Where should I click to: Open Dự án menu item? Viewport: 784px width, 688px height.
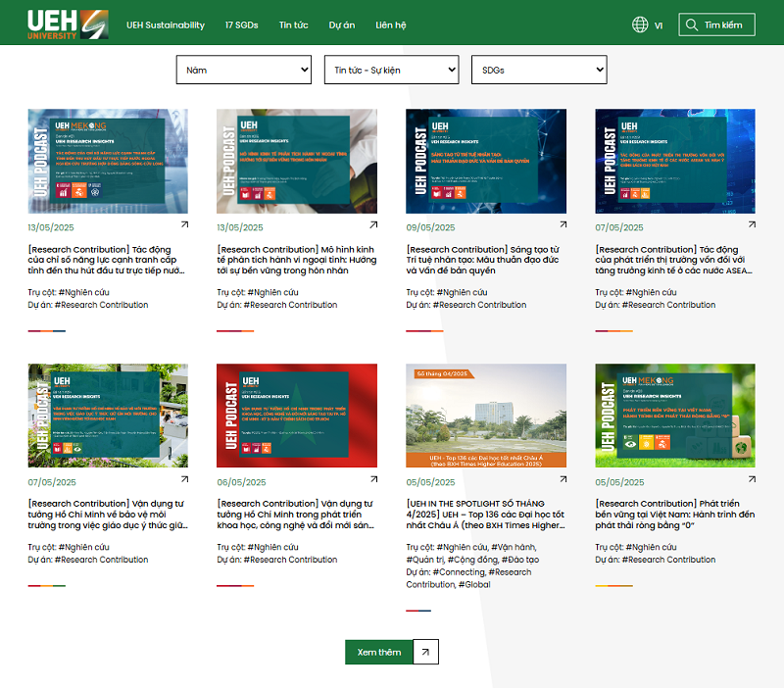point(342,25)
